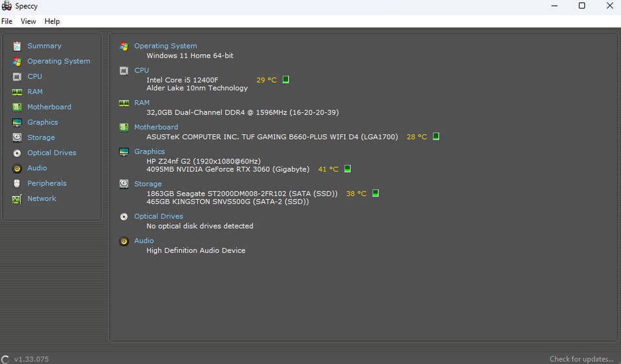The width and height of the screenshot is (621, 364).
Task: Click the RAM stick icon in sidebar
Action: pos(17,92)
